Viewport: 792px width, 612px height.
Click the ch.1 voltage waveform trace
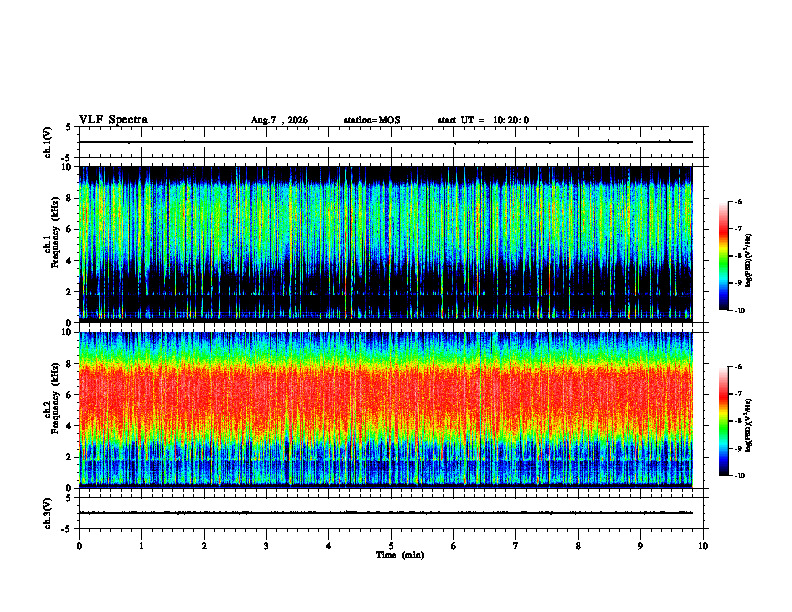386,142
